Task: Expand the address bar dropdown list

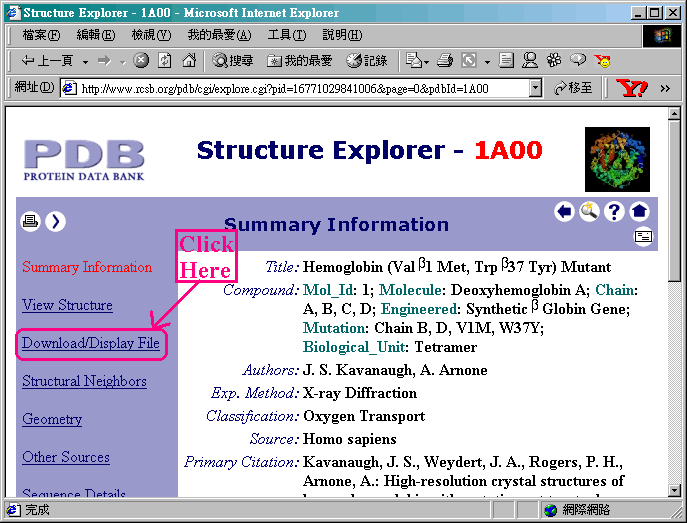Action: point(535,88)
